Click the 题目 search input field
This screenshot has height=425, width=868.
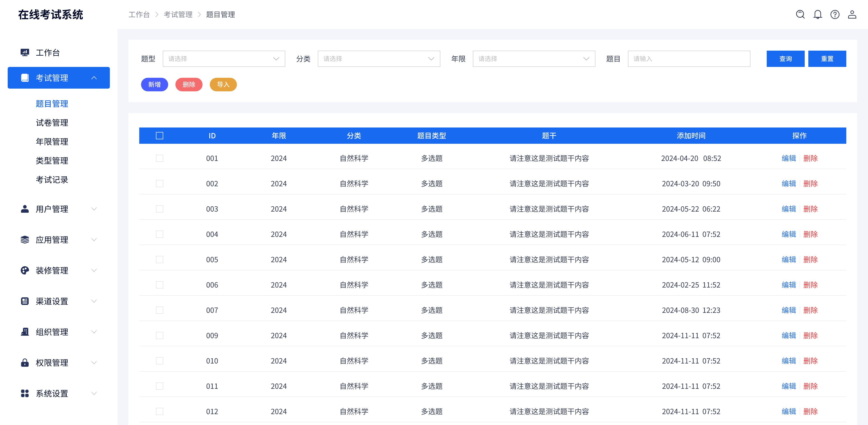(689, 59)
